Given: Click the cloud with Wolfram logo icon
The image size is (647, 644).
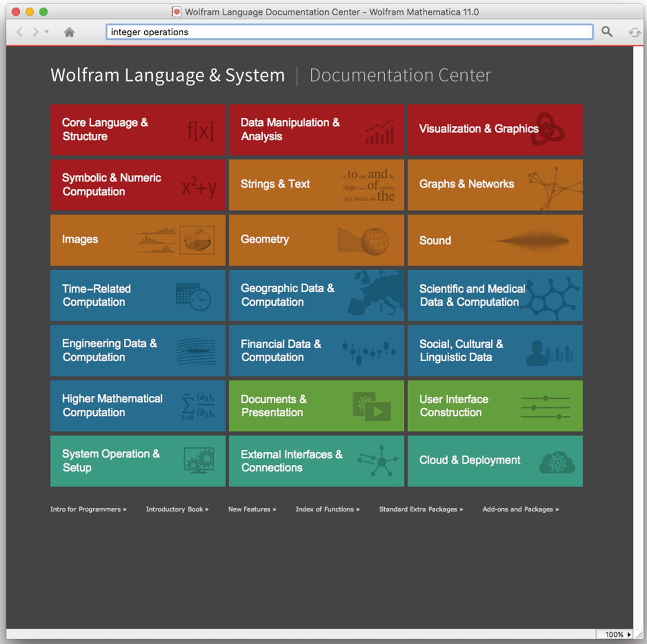Looking at the screenshot, I should coord(557,462).
